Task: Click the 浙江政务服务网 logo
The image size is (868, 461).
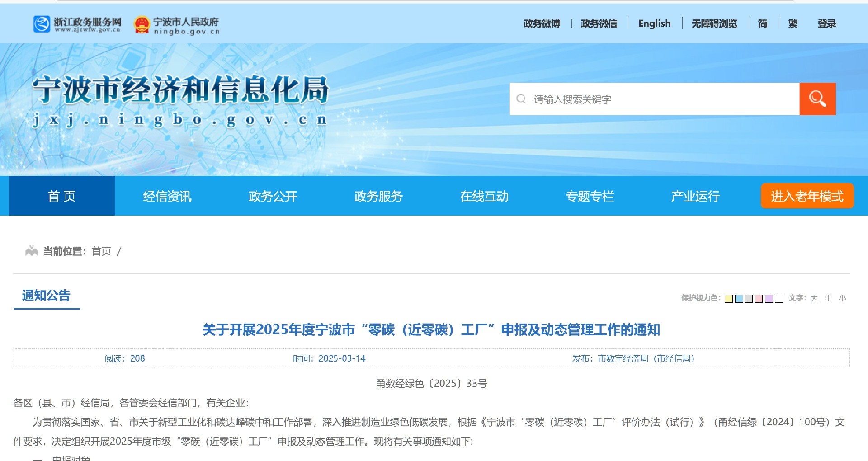Action: click(x=77, y=24)
